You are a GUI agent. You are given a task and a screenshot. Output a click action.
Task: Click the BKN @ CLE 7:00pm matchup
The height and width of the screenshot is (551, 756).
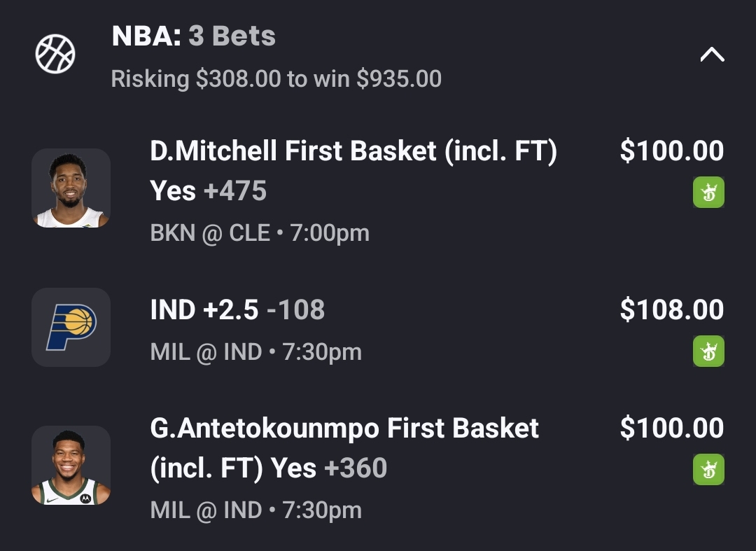(260, 232)
